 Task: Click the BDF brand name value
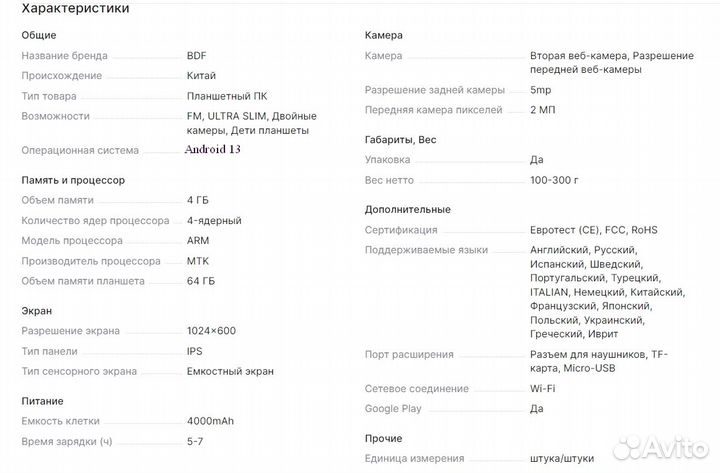pyautogui.click(x=196, y=56)
